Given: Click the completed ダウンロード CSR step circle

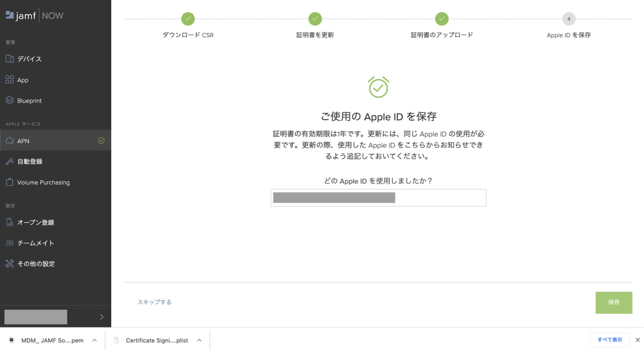Looking at the screenshot, I should pyautogui.click(x=188, y=19).
